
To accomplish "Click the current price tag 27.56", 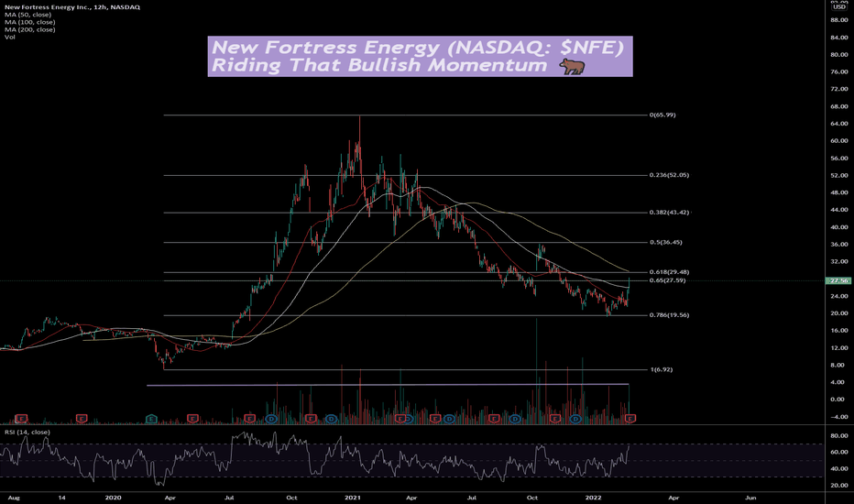I will click(838, 280).
